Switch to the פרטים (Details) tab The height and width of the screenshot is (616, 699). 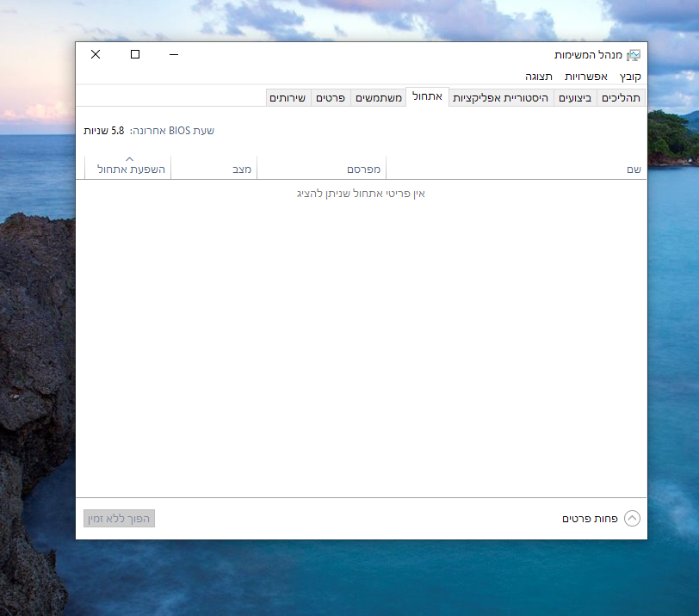[x=331, y=97]
